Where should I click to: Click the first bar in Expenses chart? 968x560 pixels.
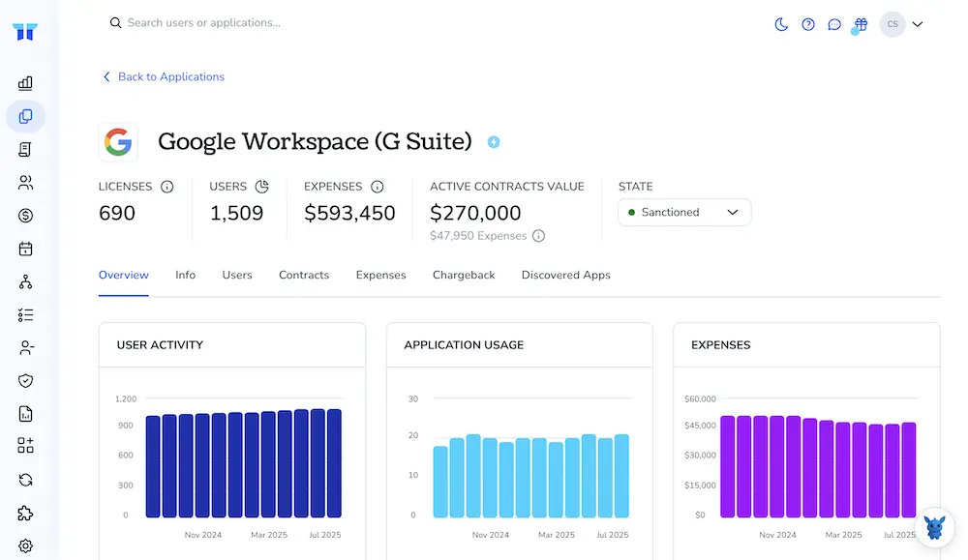pos(728,467)
